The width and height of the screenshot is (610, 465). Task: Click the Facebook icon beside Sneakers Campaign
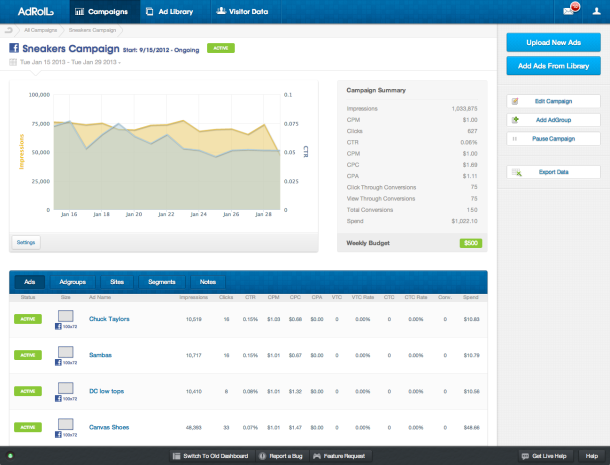coord(14,48)
